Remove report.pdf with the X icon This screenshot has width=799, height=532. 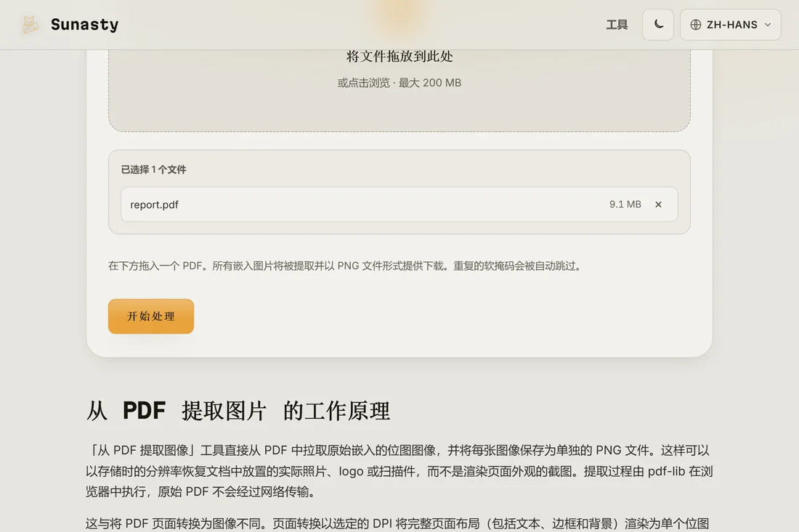tap(658, 204)
